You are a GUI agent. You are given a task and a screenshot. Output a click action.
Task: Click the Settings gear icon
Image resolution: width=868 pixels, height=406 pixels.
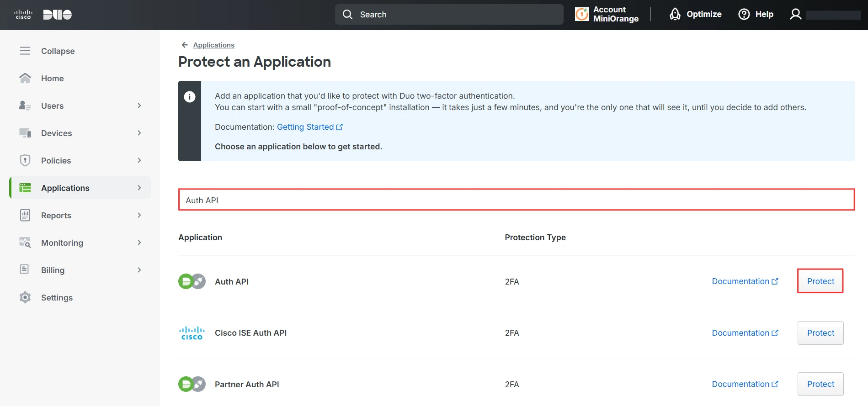(25, 297)
